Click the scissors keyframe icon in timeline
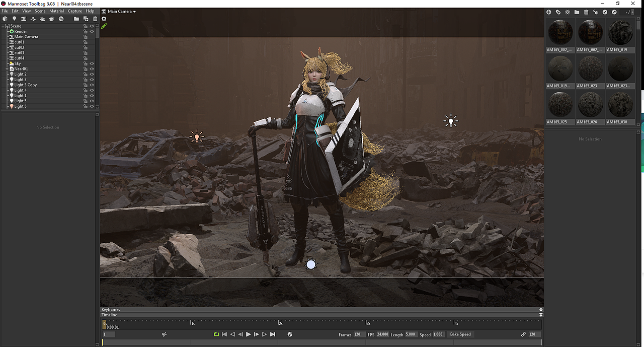Image resolution: width=644 pixels, height=347 pixels. coord(164,334)
